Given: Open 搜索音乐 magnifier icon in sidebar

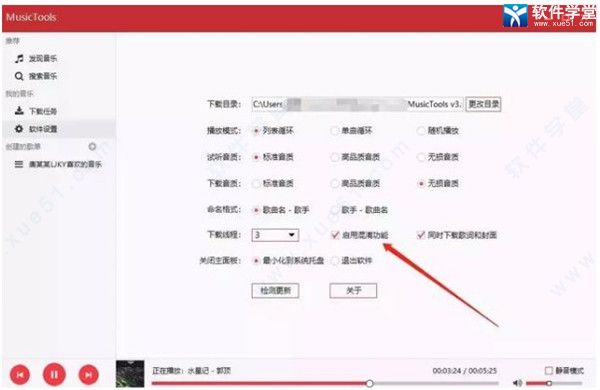Looking at the screenshot, I should click(19, 76).
